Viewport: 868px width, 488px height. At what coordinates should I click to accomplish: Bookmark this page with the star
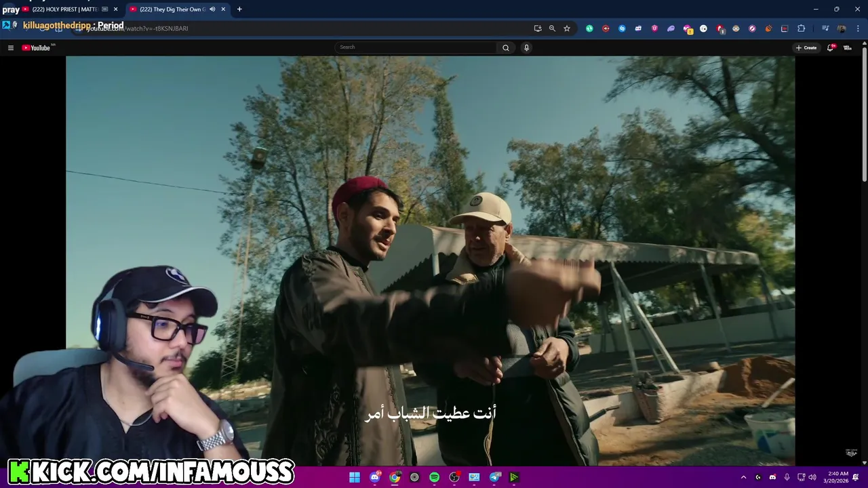point(567,28)
